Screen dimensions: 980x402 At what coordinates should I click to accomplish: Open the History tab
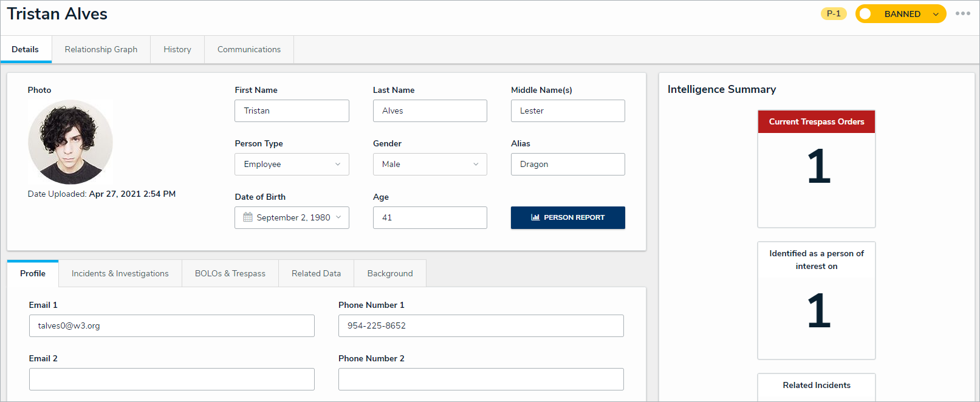pyautogui.click(x=177, y=50)
